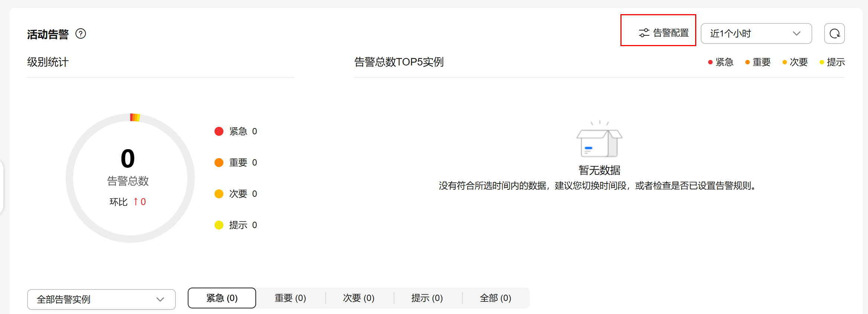Click the empty box 暂无数据 illustration
Viewport: 868px width, 314px height.
[x=599, y=140]
